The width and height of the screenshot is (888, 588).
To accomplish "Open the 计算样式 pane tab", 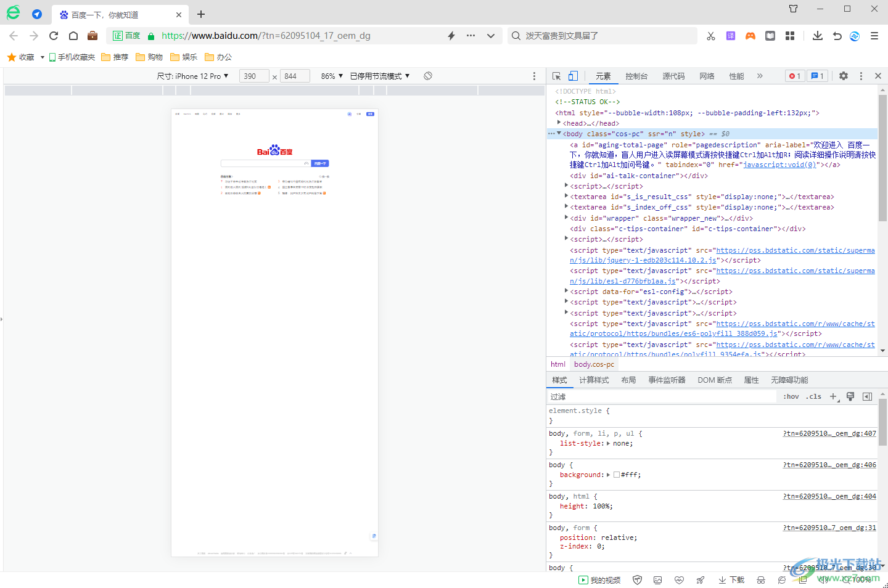I will point(594,380).
